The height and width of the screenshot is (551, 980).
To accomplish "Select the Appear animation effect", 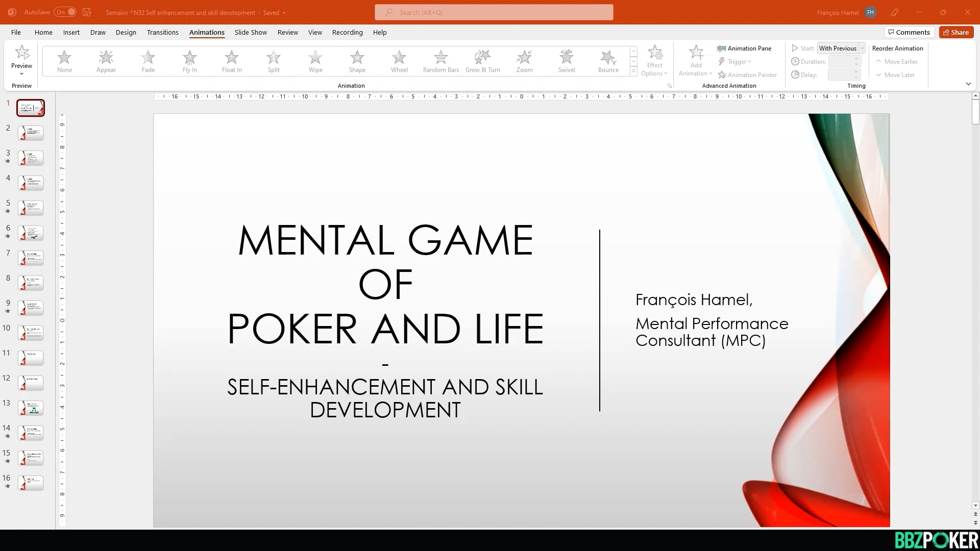I will point(106,60).
